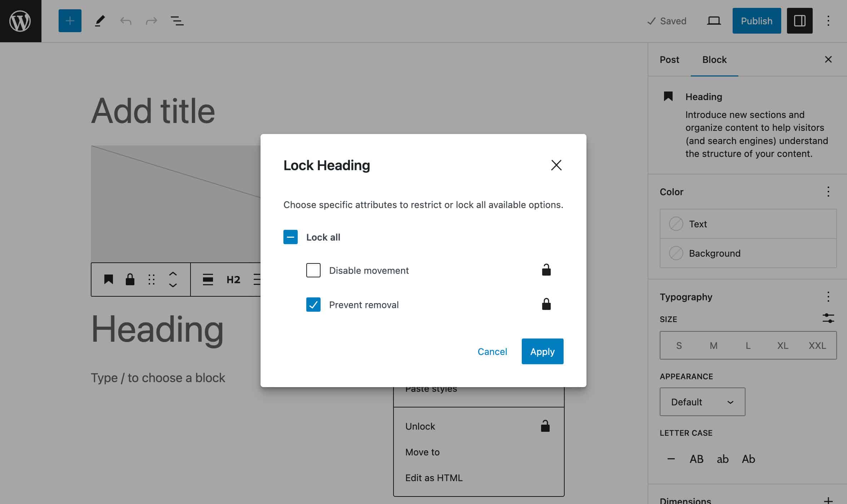Toggle the sidebar layout view icon
This screenshot has width=847, height=504.
click(799, 20)
